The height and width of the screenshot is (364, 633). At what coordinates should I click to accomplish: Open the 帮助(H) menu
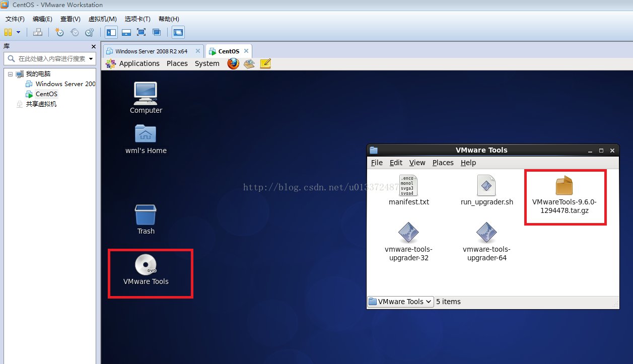169,19
